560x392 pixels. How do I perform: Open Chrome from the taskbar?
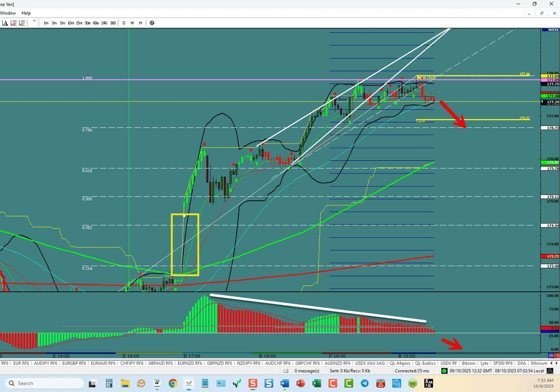point(172,383)
